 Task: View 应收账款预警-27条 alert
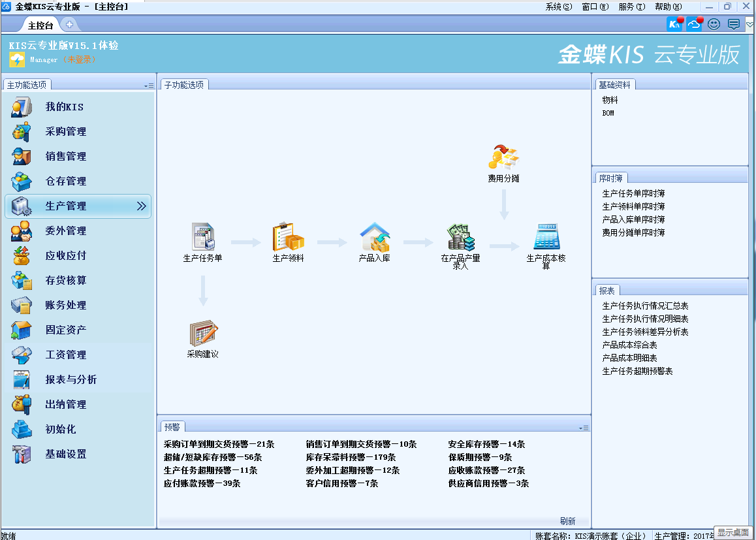(x=486, y=470)
